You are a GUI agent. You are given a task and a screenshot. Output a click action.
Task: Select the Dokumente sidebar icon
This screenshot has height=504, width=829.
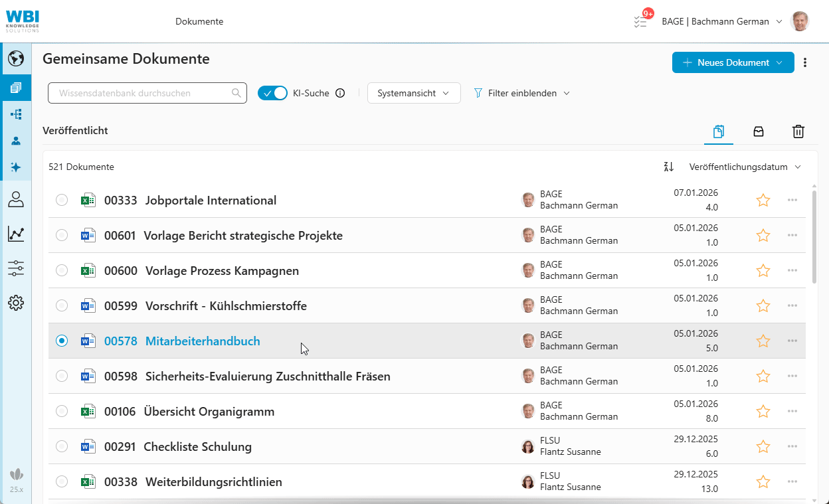coord(16,87)
